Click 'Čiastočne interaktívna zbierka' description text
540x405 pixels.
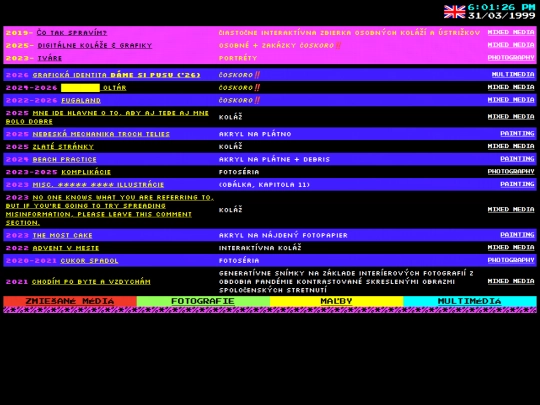click(349, 33)
